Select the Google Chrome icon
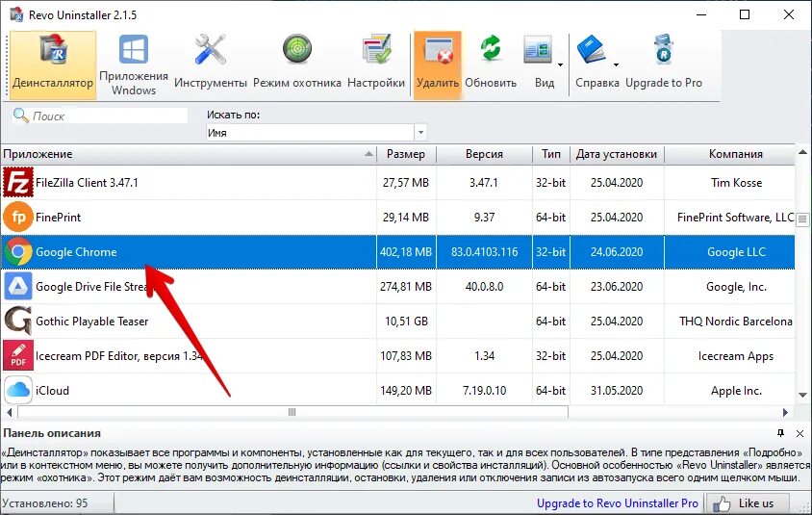The width and height of the screenshot is (812, 515). click(18, 252)
